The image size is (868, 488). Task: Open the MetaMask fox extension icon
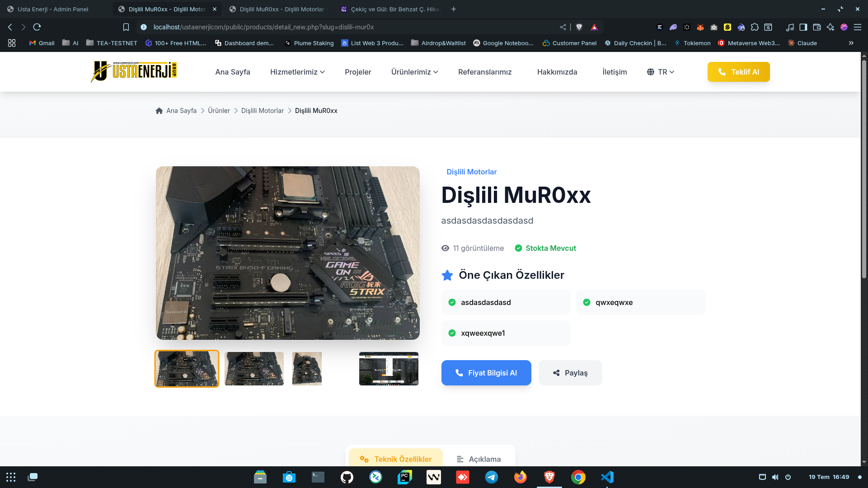coord(699,27)
